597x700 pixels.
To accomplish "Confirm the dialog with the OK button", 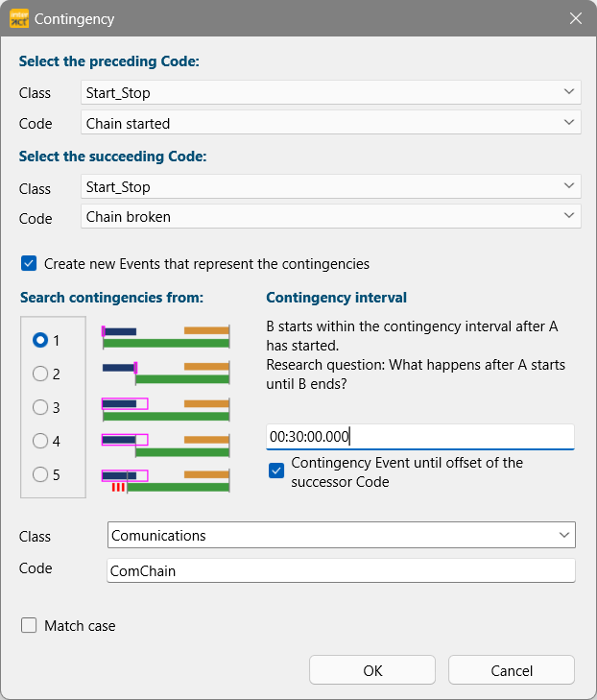I will [x=372, y=670].
